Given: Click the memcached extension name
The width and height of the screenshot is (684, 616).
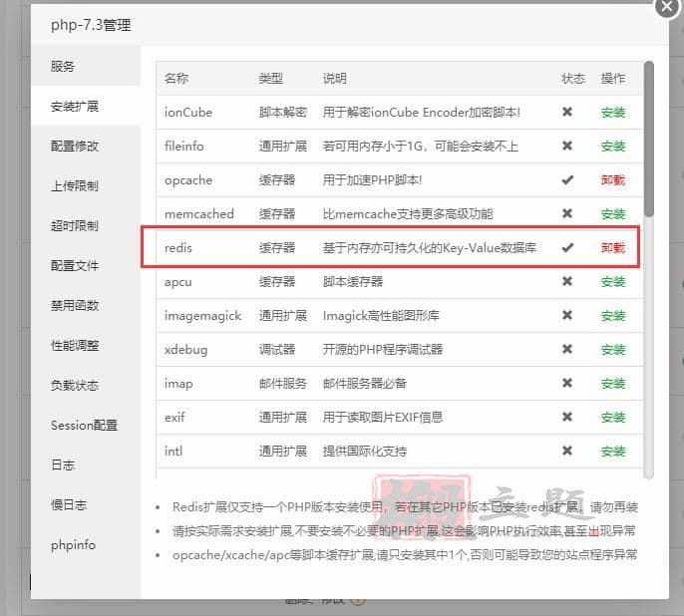Looking at the screenshot, I should 199,214.
